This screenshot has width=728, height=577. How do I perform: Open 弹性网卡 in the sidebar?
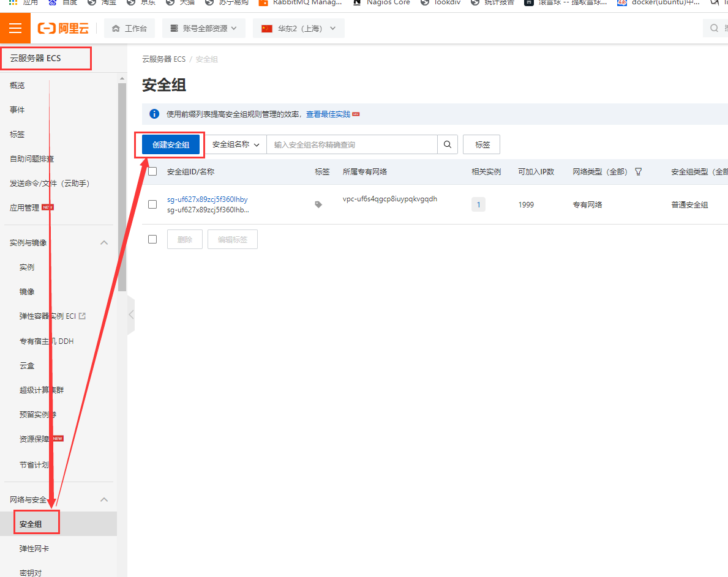34,549
